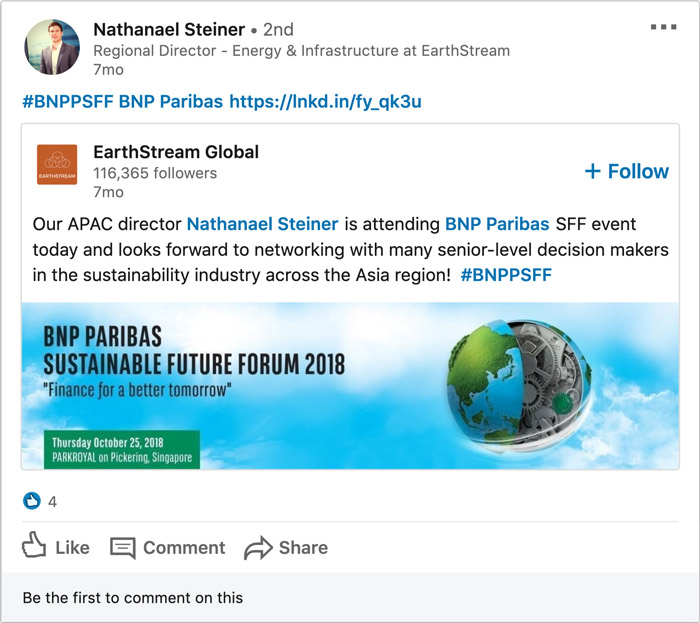Viewport: 700px width, 623px height.
Task: Open the Sustainable Future Forum 2018 banner image
Action: coord(350,386)
